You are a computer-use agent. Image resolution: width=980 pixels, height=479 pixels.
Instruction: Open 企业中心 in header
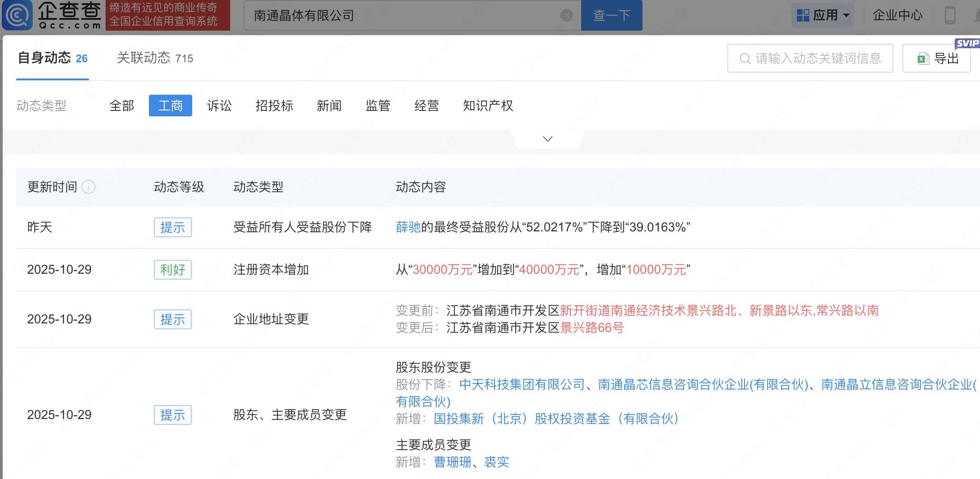[897, 15]
